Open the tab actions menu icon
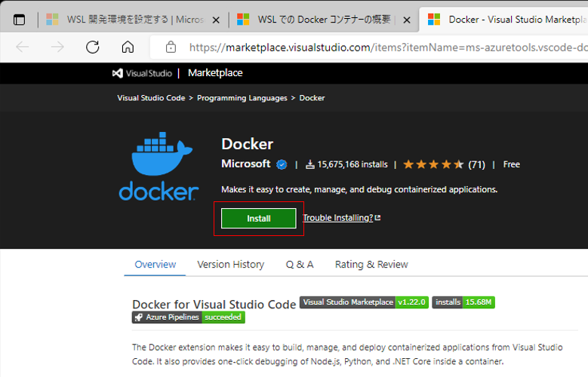Image resolution: width=588 pixels, height=377 pixels. coord(19,20)
